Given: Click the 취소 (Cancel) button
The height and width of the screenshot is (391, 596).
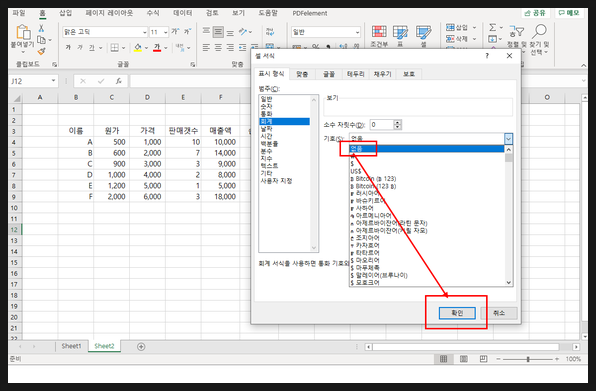Looking at the screenshot, I should [x=499, y=313].
